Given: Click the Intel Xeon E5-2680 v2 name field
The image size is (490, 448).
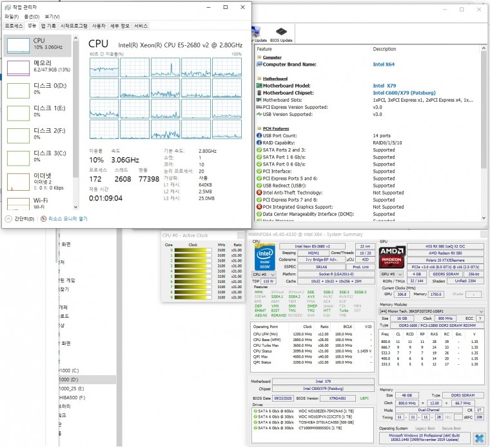Looking at the screenshot, I should (x=312, y=246).
